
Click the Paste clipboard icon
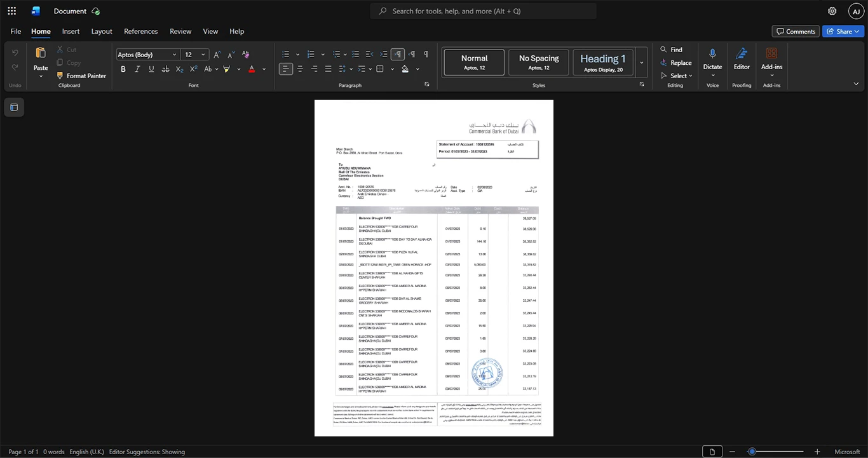pos(41,53)
